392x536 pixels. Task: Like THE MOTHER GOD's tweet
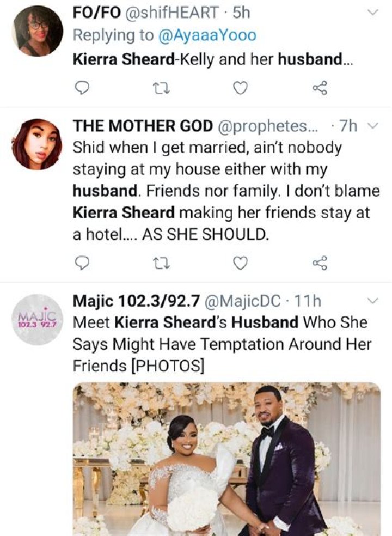[240, 263]
